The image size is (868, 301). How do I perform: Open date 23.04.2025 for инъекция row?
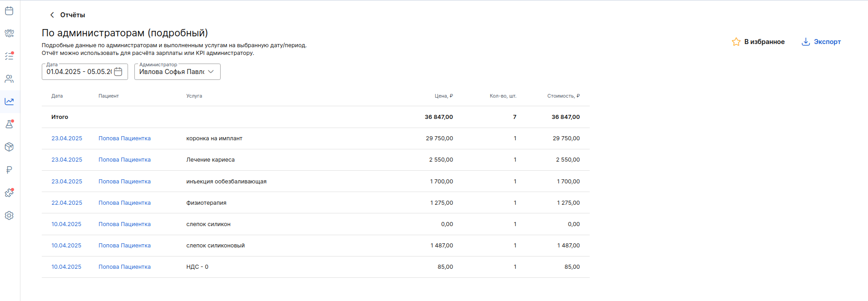(67, 182)
